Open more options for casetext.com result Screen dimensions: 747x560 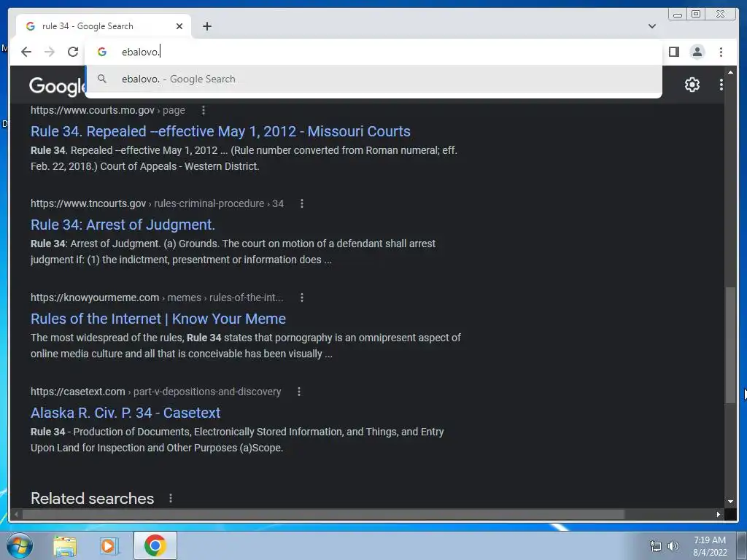tap(298, 392)
